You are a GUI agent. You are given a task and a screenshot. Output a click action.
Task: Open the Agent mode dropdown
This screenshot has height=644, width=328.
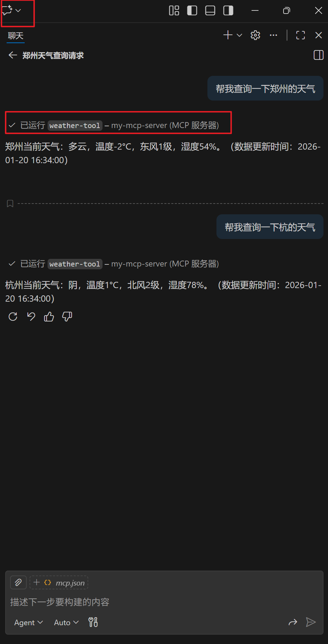point(28,622)
